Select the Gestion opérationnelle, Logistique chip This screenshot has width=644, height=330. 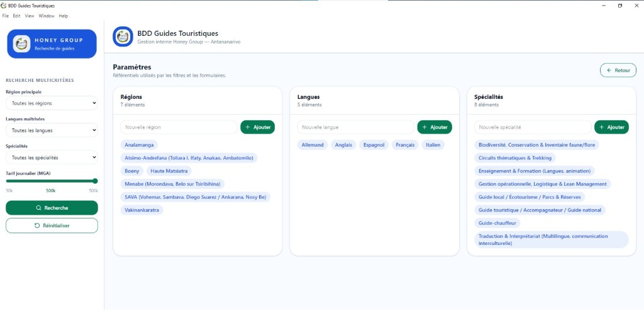click(543, 184)
